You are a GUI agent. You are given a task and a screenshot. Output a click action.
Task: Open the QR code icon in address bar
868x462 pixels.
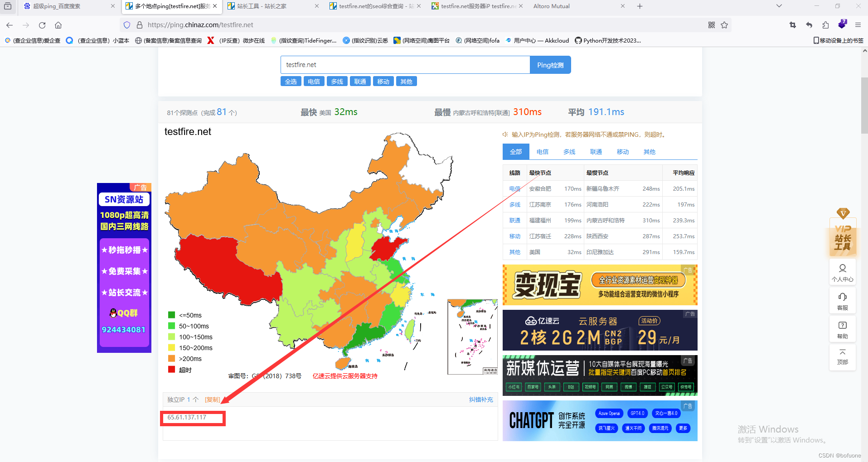(x=712, y=25)
